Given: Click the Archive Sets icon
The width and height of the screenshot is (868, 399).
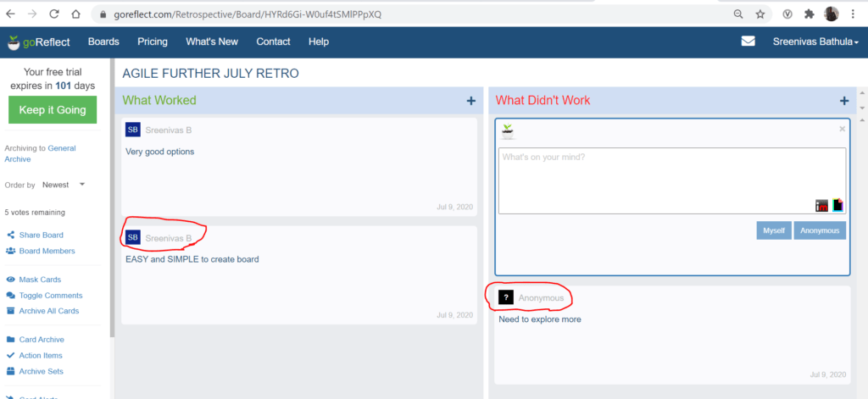Looking at the screenshot, I should click(x=10, y=371).
